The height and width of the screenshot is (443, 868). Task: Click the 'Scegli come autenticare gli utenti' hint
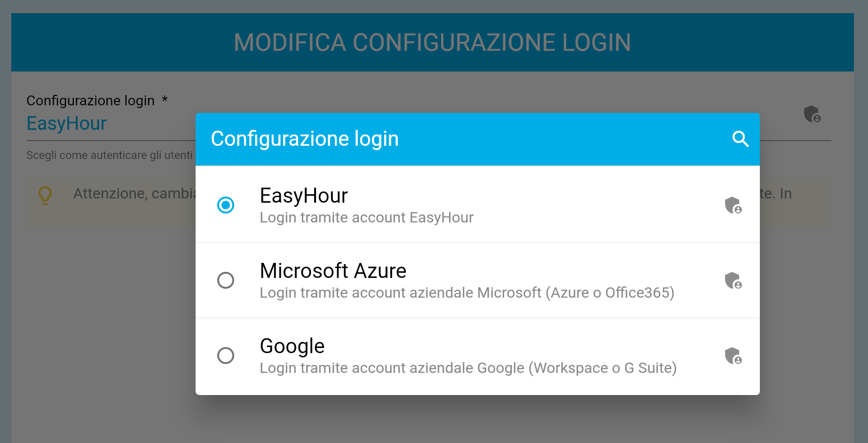(110, 155)
